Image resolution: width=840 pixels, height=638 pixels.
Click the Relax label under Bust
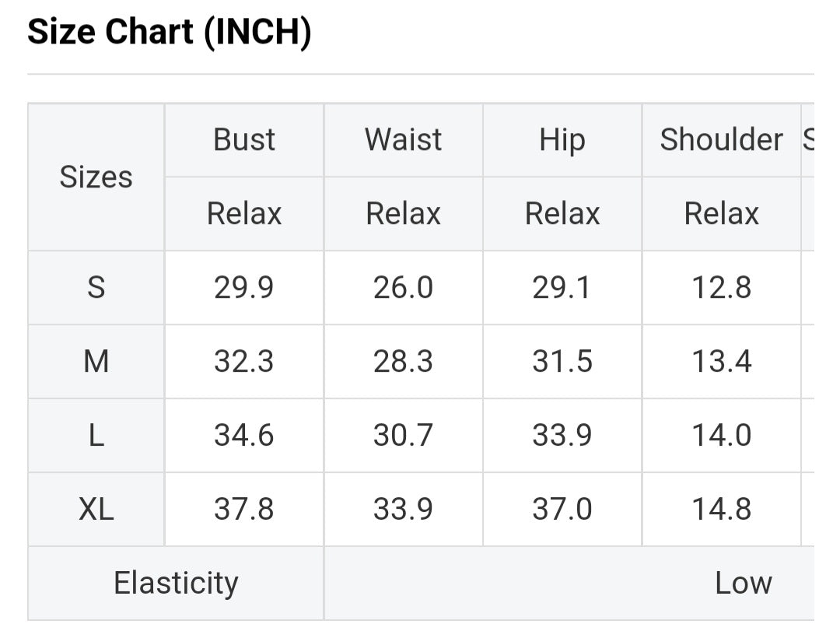tap(244, 214)
